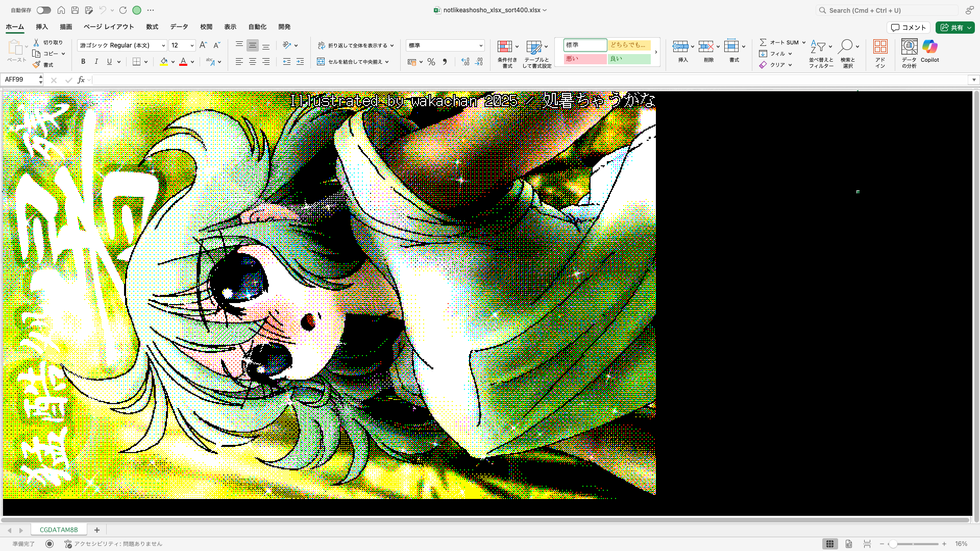
Task: Open the Insert (挿入) ribbon tab
Action: pyautogui.click(x=42, y=27)
